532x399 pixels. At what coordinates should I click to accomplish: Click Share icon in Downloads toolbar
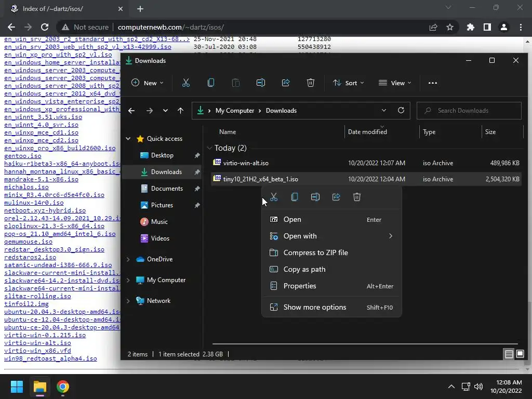point(286,83)
